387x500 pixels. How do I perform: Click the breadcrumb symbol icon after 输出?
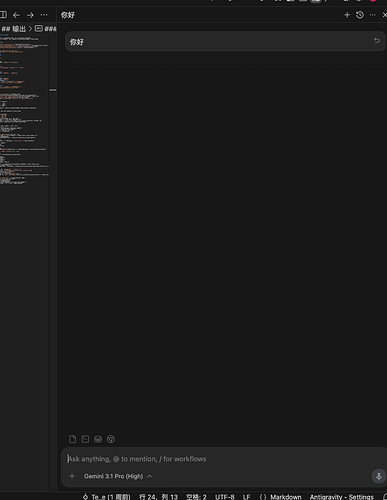coord(39,29)
